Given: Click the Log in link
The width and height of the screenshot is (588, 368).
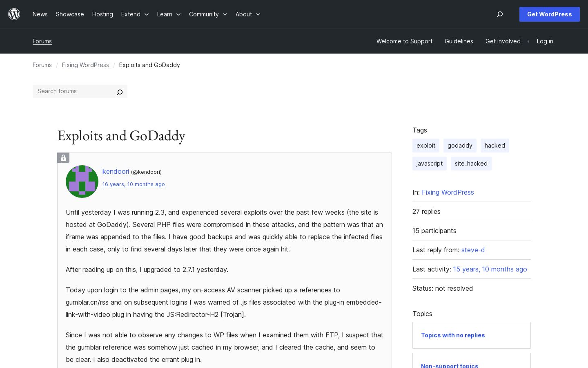Looking at the screenshot, I should 545,41.
